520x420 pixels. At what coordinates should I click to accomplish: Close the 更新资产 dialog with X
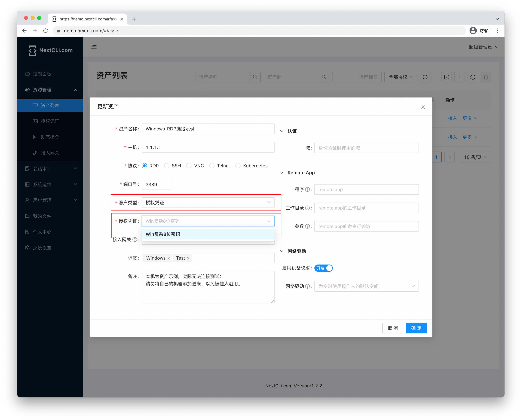(423, 107)
